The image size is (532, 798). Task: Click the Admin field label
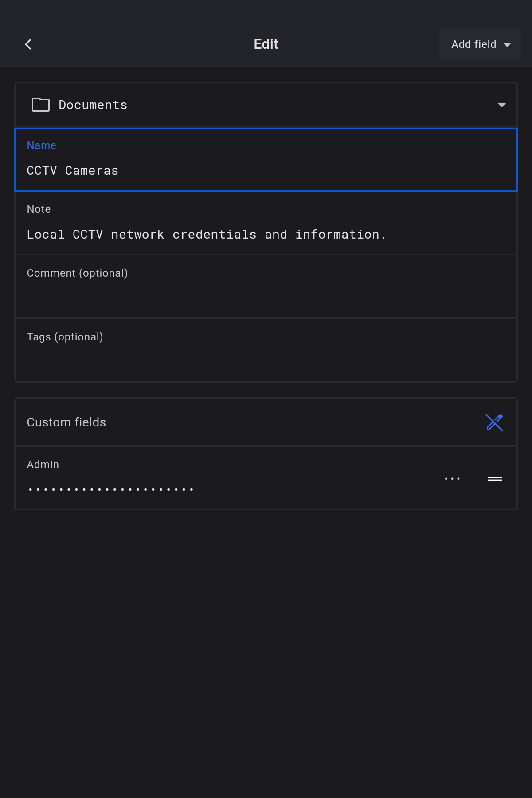pyautogui.click(x=43, y=465)
